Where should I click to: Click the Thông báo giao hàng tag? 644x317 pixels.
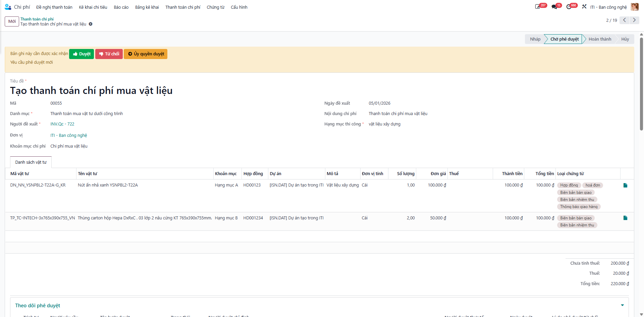tap(579, 207)
